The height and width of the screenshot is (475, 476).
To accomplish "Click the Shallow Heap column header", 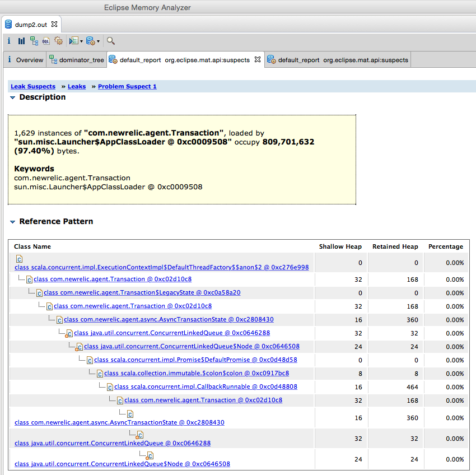I will click(340, 246).
